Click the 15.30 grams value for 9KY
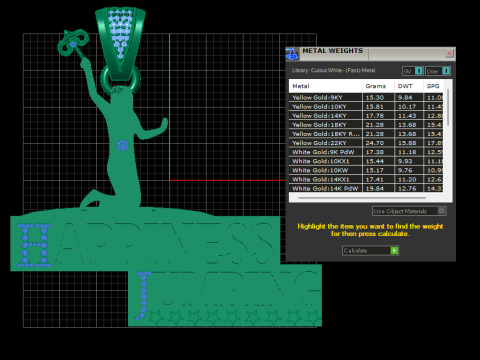480x360 pixels. (375, 98)
